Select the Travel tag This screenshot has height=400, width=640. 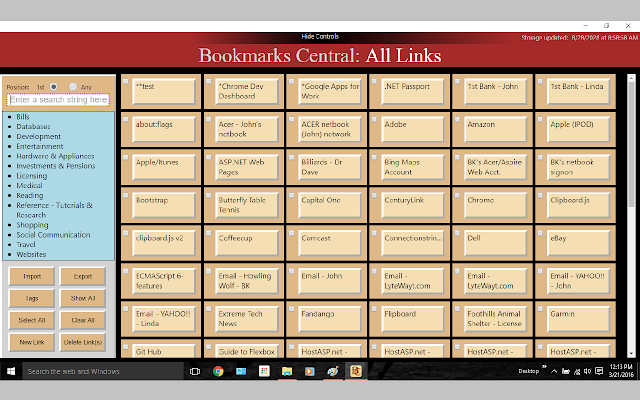click(26, 244)
